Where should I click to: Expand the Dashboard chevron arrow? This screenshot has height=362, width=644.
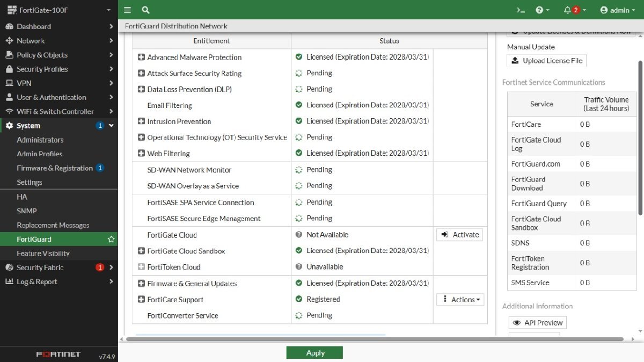tap(111, 26)
